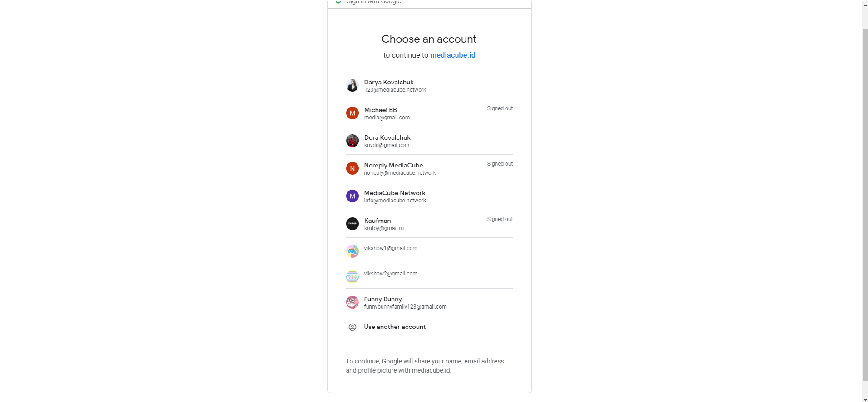Select funnybunnyfamily123@gmail.com account
The image size is (868, 402).
(x=429, y=303)
